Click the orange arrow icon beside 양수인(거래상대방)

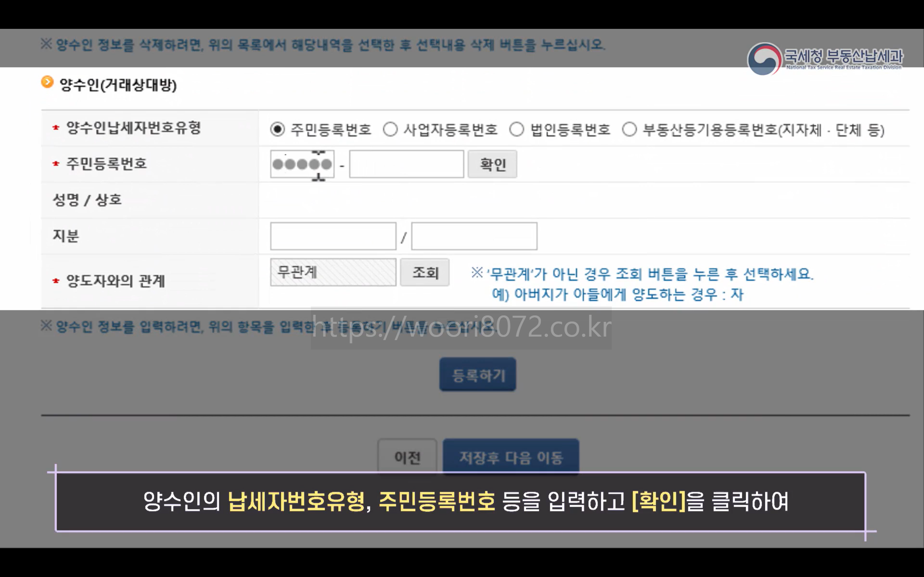coord(47,82)
